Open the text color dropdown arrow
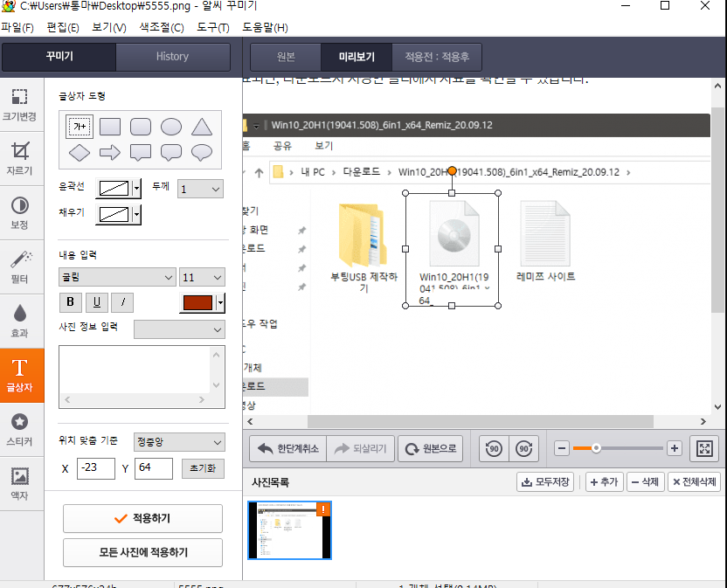 [221, 303]
